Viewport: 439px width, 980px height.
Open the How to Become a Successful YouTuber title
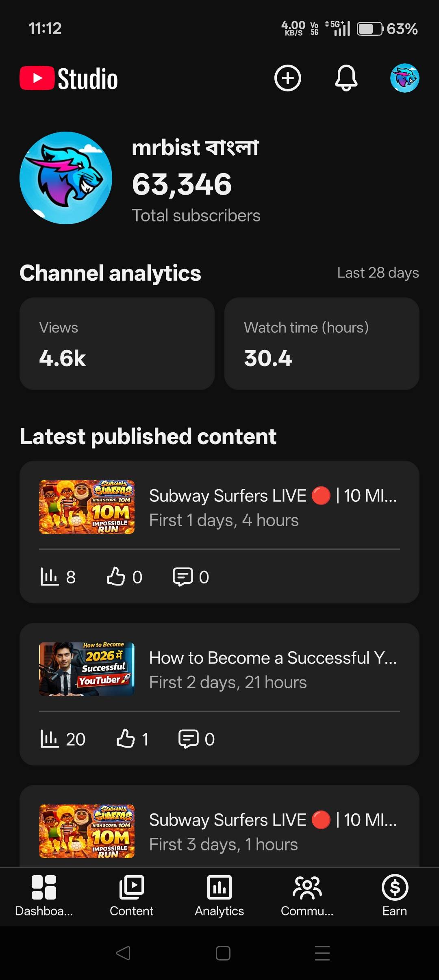click(273, 658)
